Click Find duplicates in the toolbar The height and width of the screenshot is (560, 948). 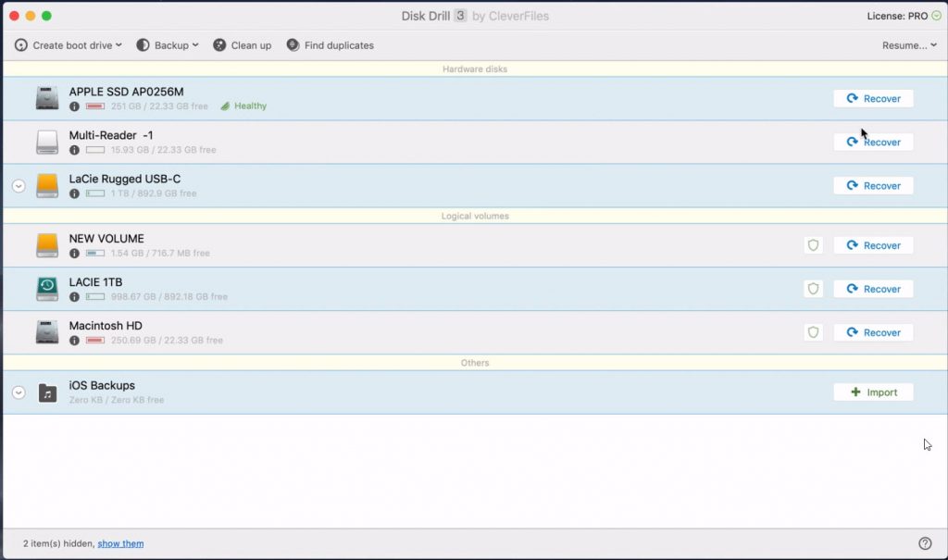click(331, 45)
